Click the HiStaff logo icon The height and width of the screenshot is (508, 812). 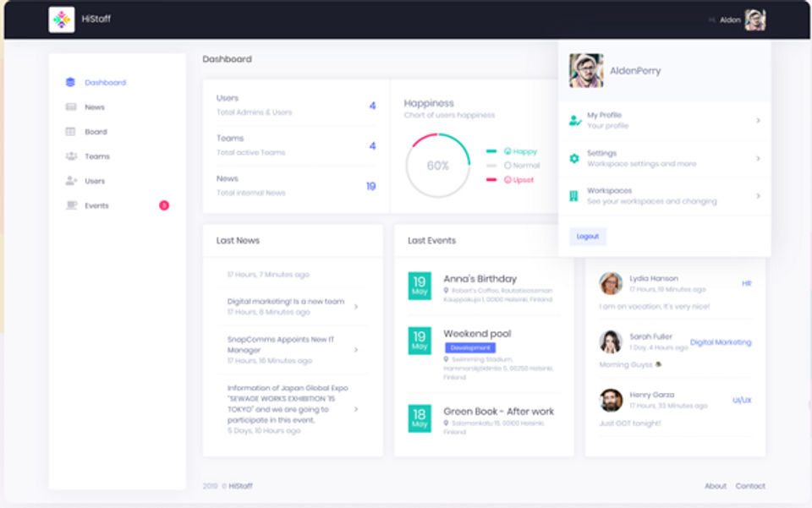[x=61, y=19]
